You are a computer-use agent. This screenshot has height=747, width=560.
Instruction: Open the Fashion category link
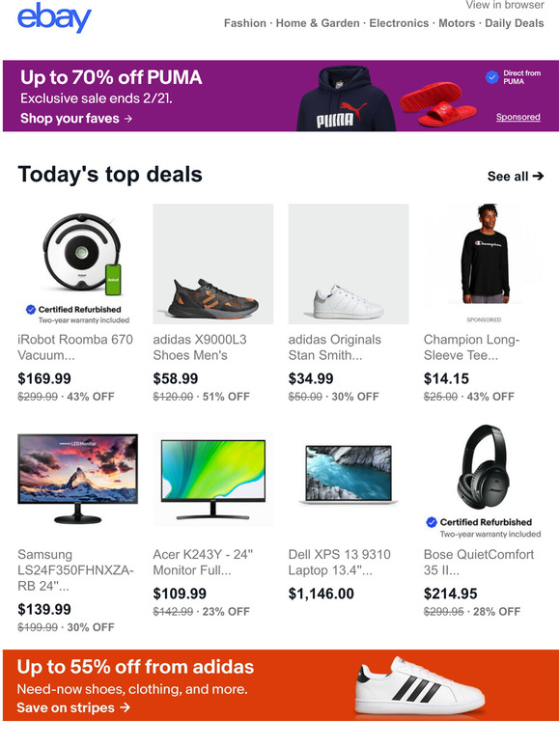(x=245, y=23)
